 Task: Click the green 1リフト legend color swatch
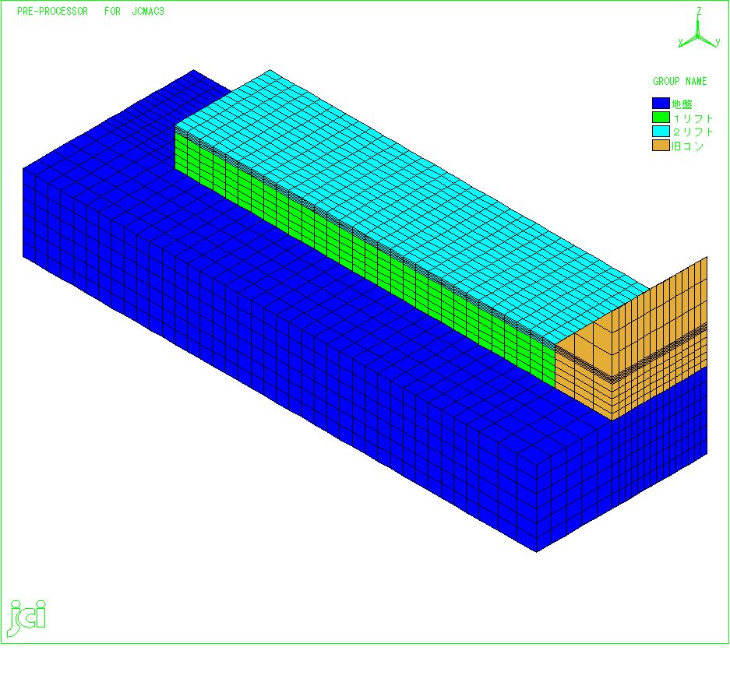661,118
